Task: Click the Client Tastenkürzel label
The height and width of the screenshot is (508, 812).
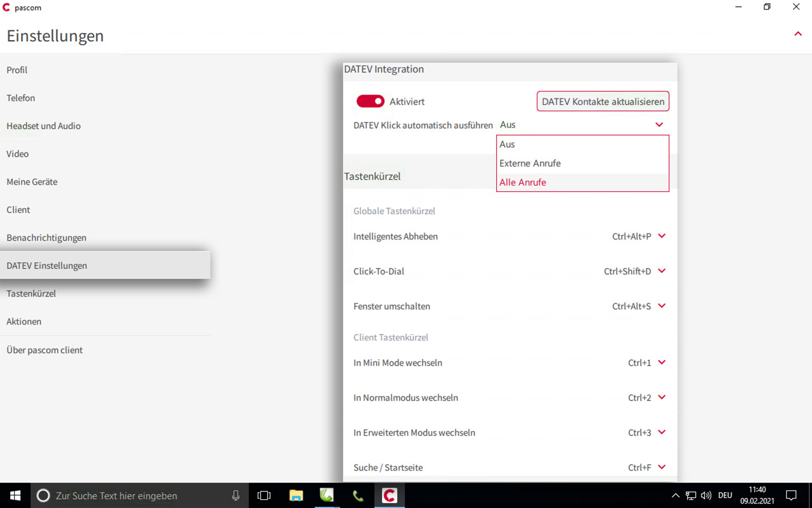Action: click(391, 337)
